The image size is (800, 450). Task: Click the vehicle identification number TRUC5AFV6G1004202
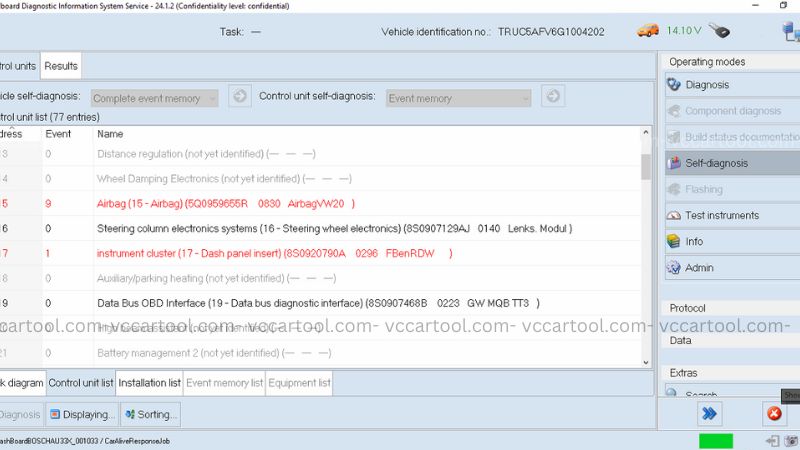551,32
